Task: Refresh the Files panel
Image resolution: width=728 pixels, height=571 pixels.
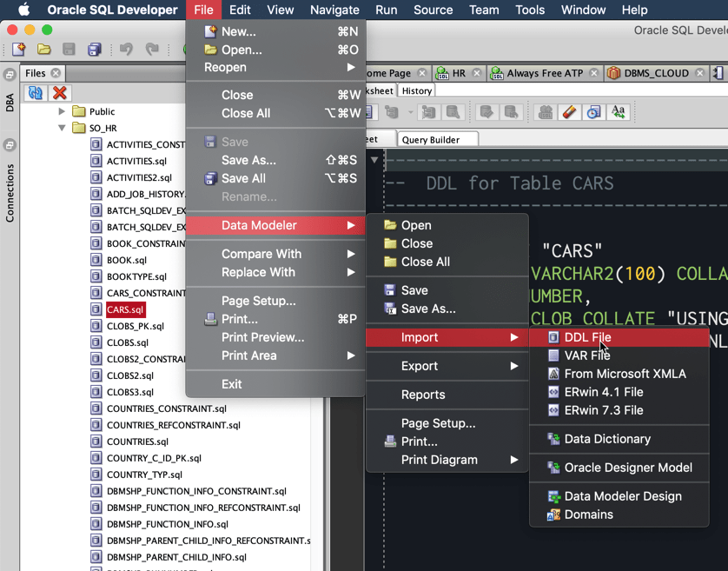Action: tap(36, 93)
